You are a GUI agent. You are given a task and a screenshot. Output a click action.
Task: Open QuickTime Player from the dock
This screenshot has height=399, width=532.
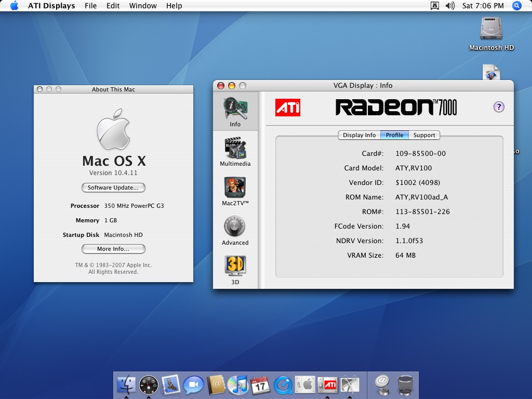284,385
